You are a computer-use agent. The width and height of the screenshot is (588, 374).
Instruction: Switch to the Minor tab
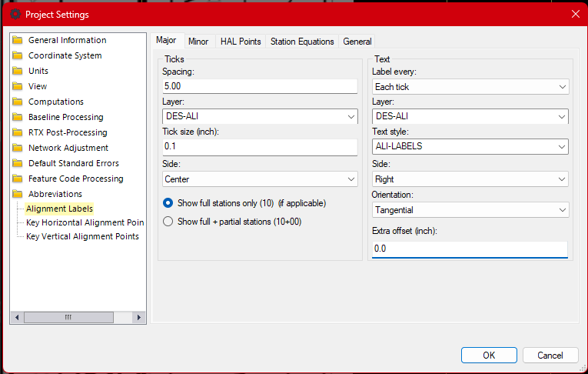click(x=198, y=42)
